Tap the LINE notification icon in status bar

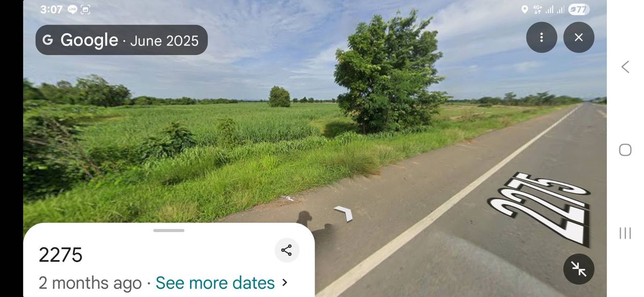(x=72, y=10)
